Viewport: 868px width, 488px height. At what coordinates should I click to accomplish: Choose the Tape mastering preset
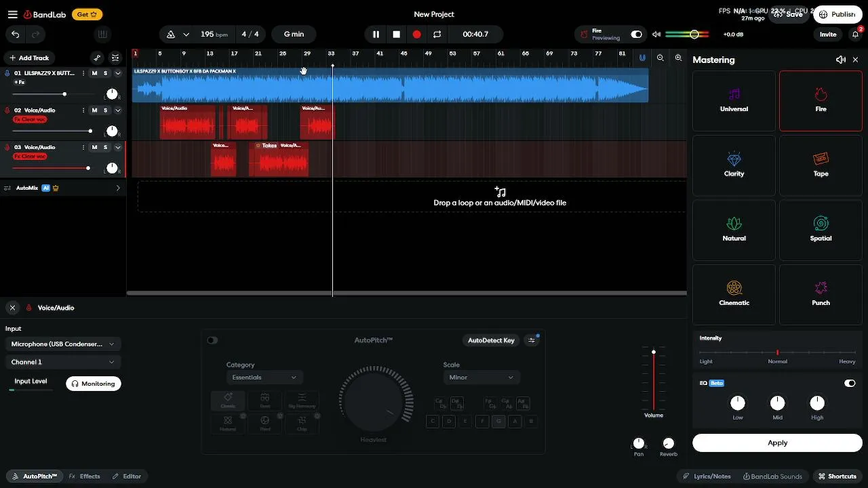[821, 165]
